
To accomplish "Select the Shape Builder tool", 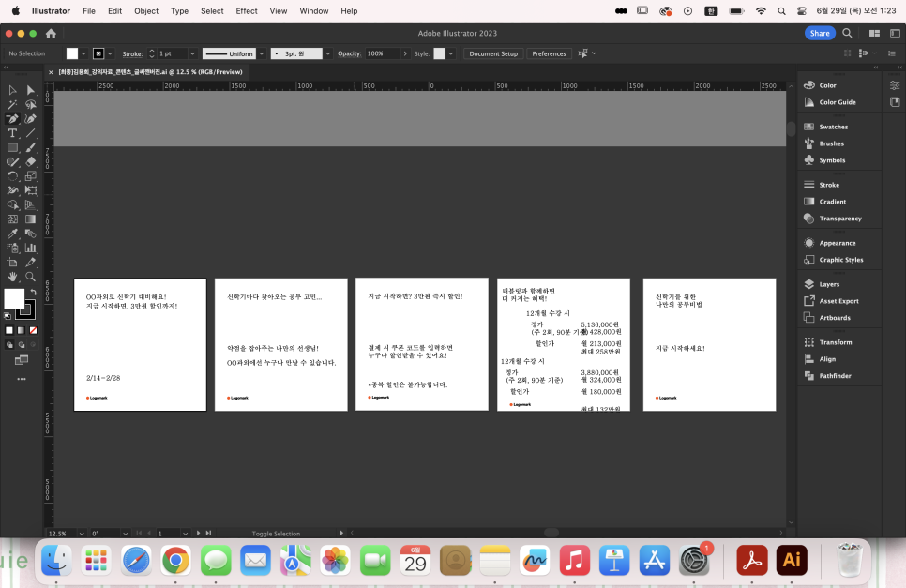I will (12, 205).
